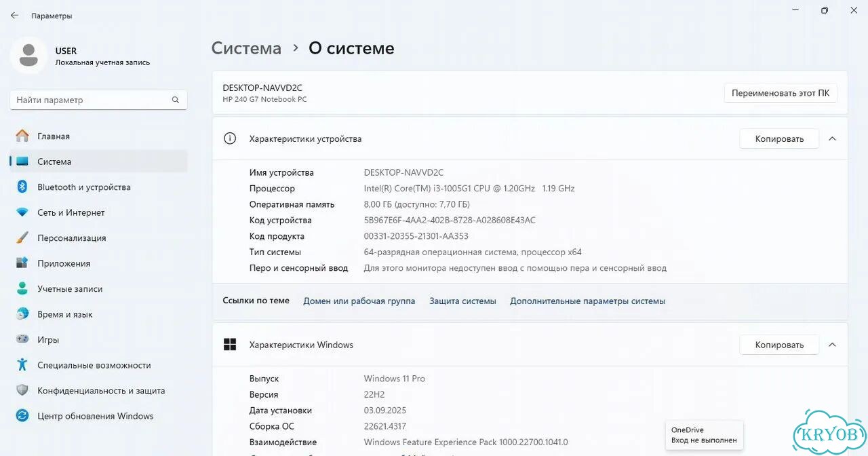The width and height of the screenshot is (868, 456).
Task: Open the Центр обновления Windows update icon
Action: pos(22,416)
